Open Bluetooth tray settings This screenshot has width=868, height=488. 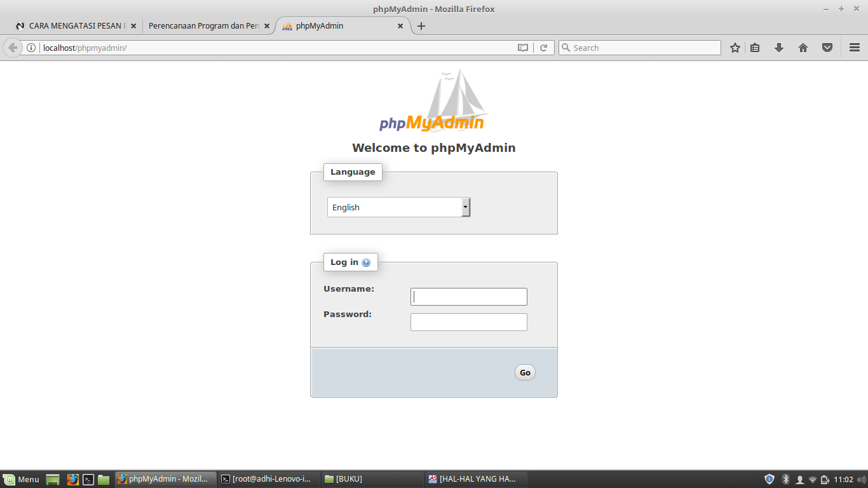pos(785,479)
